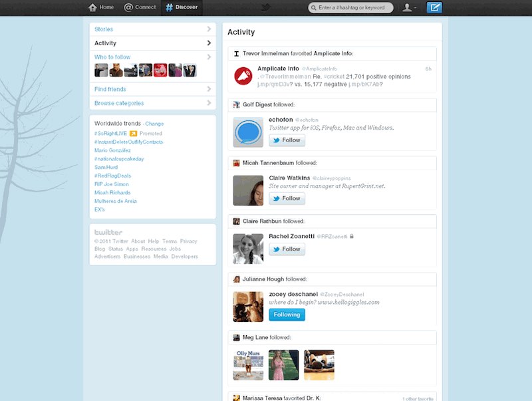Click Rachel Zoanetti profile photo
532x401 pixels.
click(x=248, y=249)
